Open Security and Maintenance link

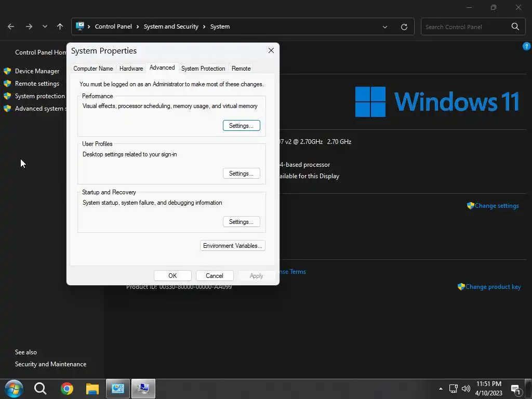coord(50,364)
